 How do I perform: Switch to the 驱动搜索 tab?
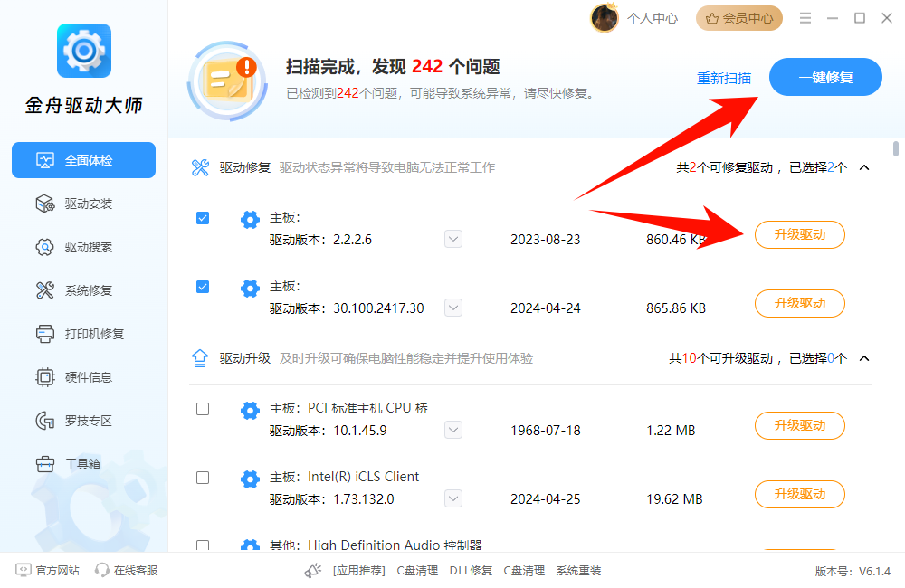pos(83,247)
